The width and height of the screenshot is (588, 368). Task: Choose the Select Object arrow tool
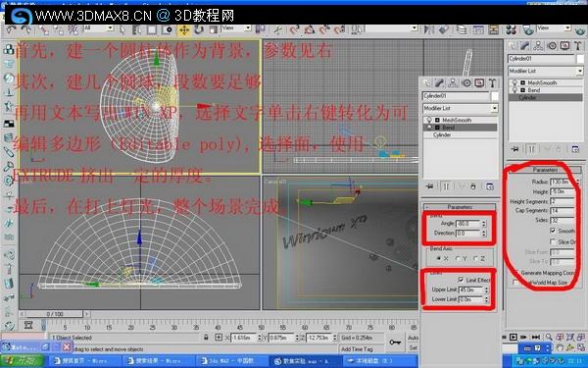(122, 30)
